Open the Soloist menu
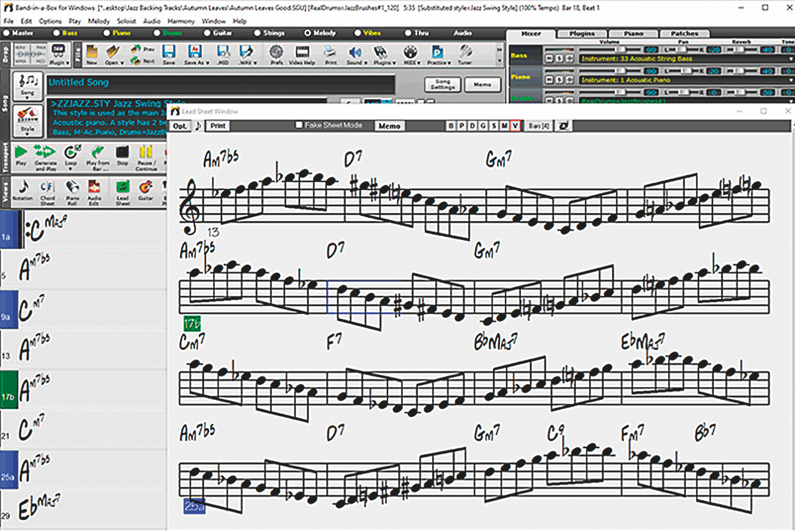This screenshot has width=795, height=532. pos(127,21)
